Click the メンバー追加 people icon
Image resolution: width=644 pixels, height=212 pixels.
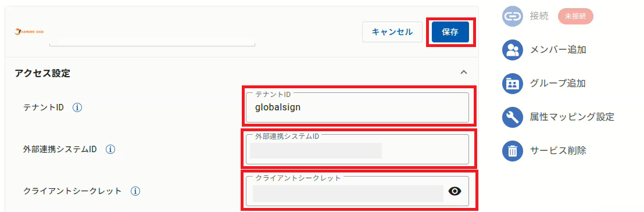click(x=512, y=50)
